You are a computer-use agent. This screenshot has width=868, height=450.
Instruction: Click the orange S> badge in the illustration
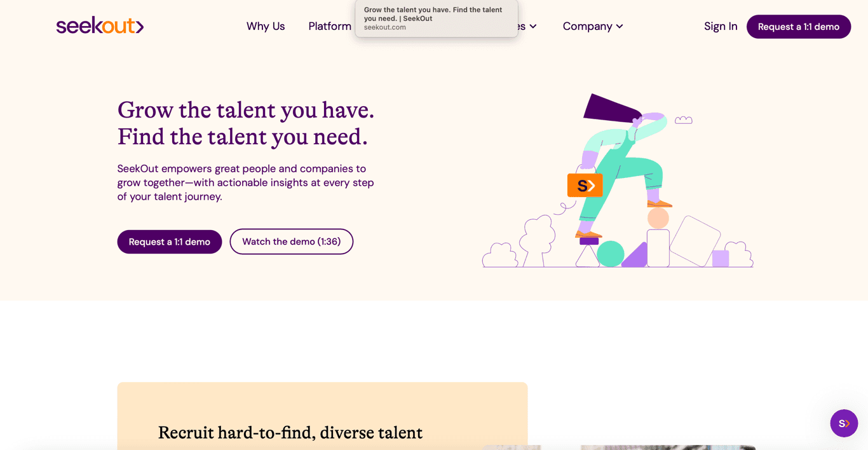(585, 186)
